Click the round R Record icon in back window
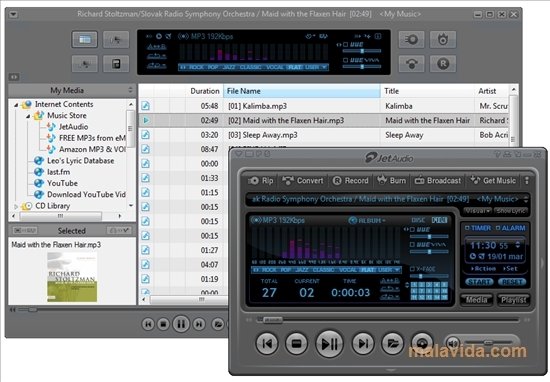This screenshot has height=382, width=550. click(443, 63)
